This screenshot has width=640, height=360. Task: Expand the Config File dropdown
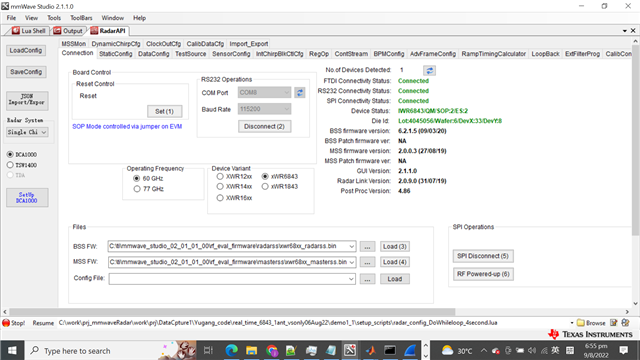pyautogui.click(x=351, y=279)
